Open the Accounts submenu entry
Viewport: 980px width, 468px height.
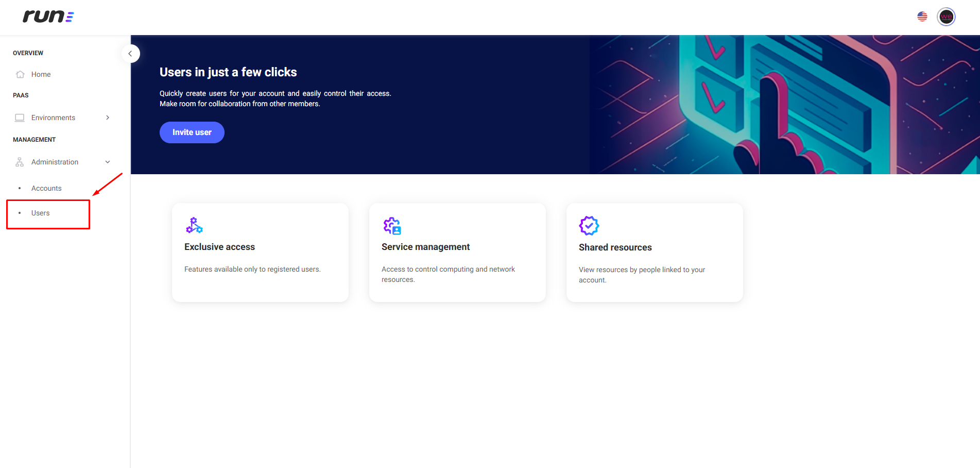(46, 188)
